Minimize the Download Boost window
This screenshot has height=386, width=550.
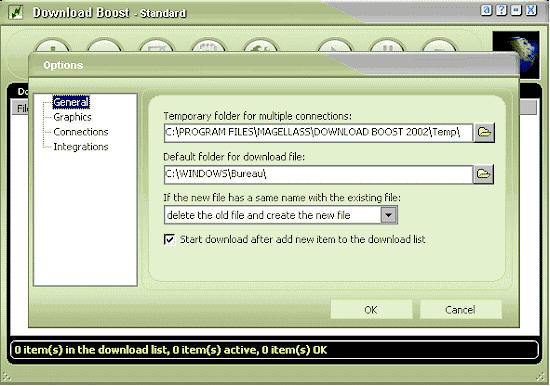[x=516, y=10]
